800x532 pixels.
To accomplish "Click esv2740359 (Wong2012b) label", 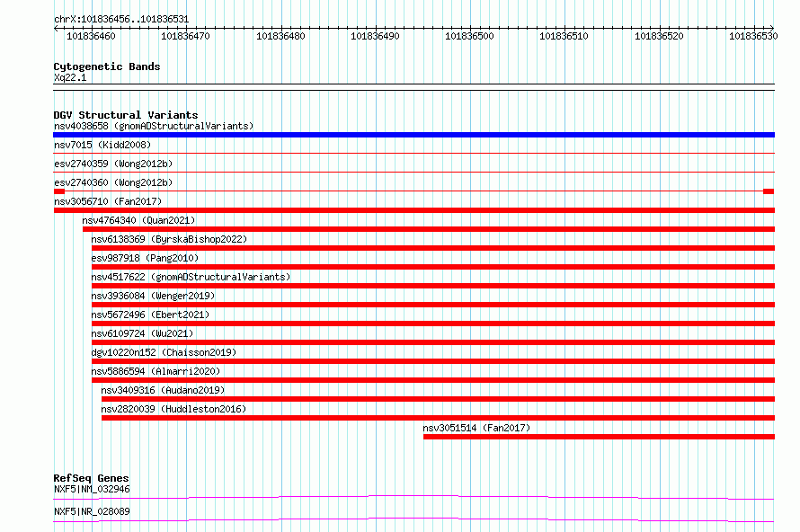I will pos(113,164).
